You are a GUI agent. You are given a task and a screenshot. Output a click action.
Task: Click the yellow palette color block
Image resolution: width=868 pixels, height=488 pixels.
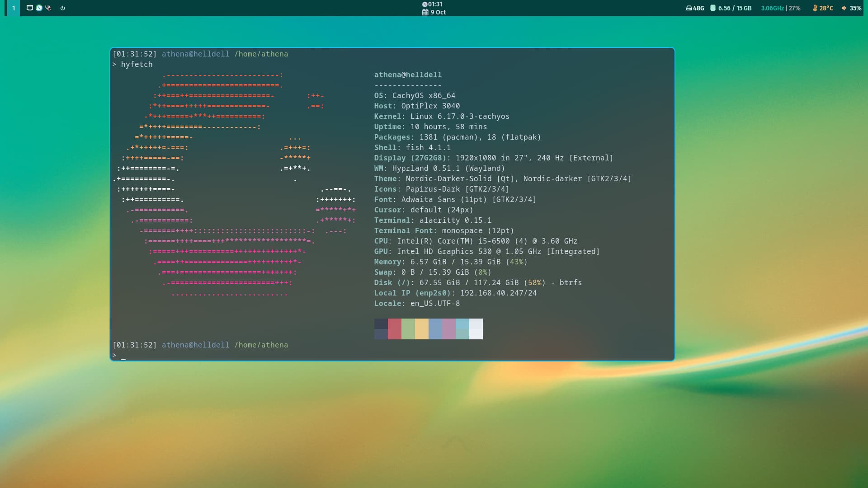[421, 329]
